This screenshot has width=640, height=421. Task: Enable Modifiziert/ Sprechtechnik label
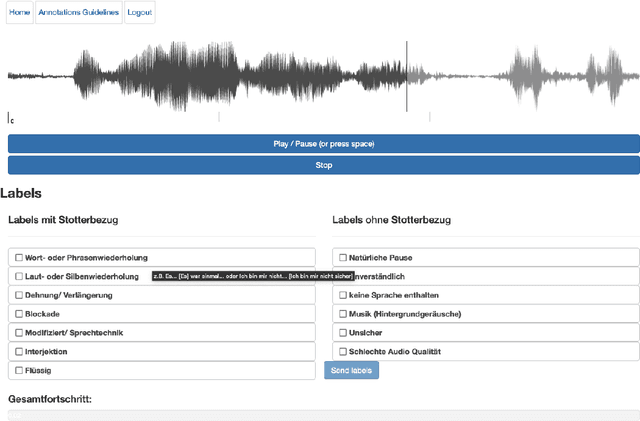point(19,333)
